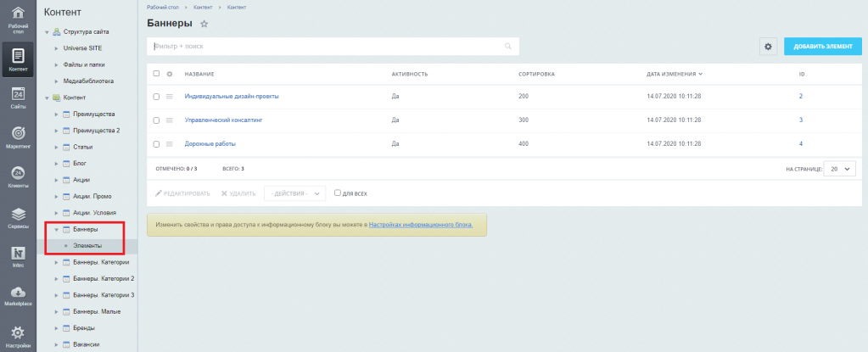Open the Рабочий стол sidebar icon
The image size is (868, 352).
click(x=17, y=20)
